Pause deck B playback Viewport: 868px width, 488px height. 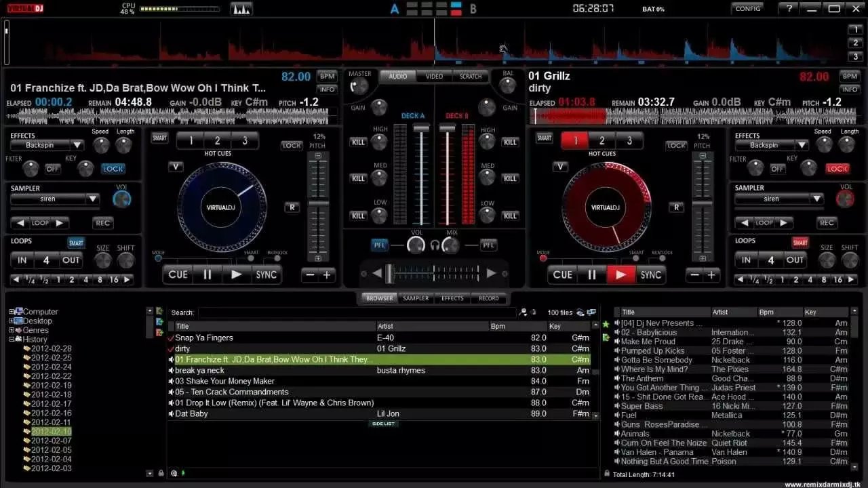[x=592, y=274]
